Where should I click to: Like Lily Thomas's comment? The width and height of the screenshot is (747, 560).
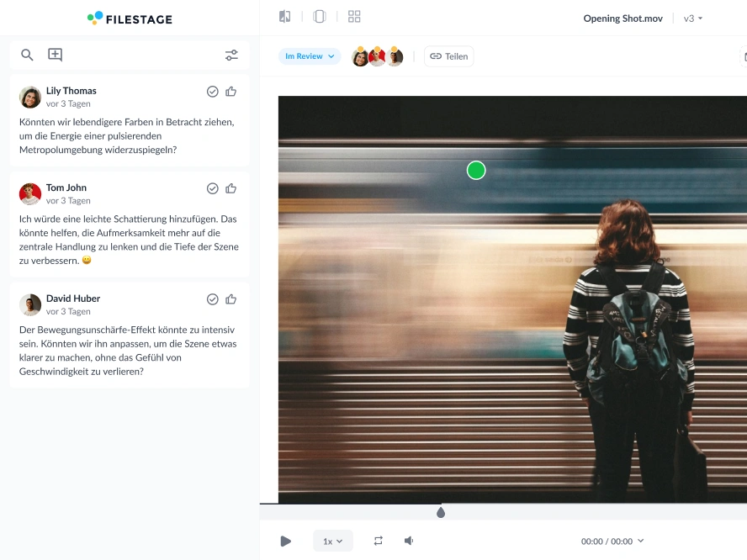click(x=231, y=92)
